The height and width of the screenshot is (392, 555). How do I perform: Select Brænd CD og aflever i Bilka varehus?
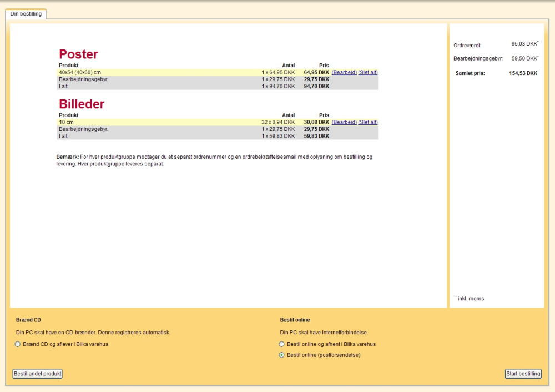(x=17, y=344)
